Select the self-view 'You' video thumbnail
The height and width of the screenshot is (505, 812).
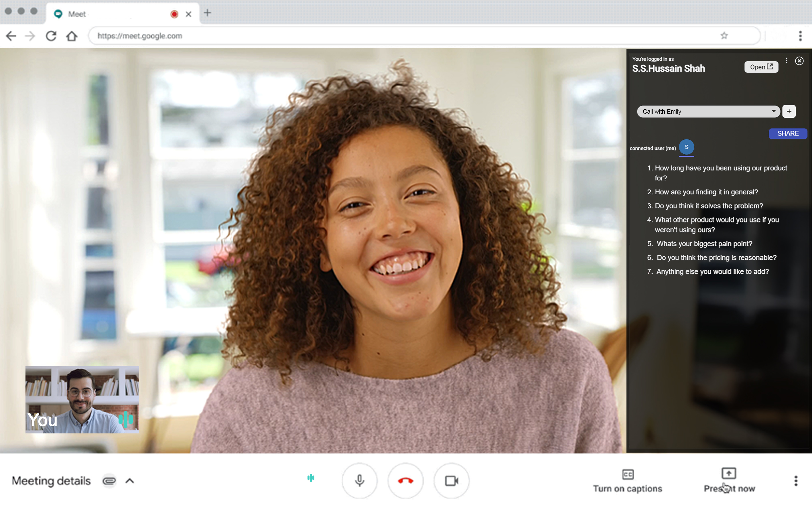82,399
